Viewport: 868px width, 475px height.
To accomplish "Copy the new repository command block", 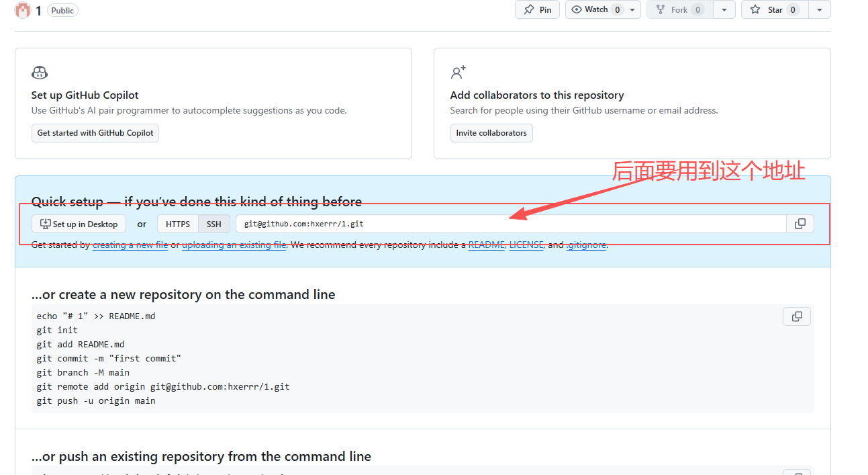I will click(797, 316).
